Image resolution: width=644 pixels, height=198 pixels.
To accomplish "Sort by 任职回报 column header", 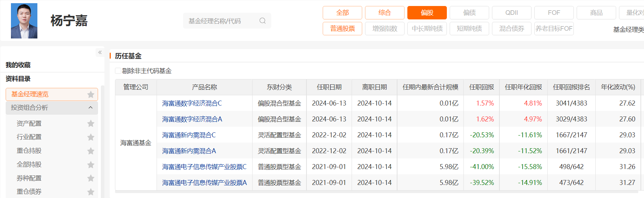I will pyautogui.click(x=481, y=87).
